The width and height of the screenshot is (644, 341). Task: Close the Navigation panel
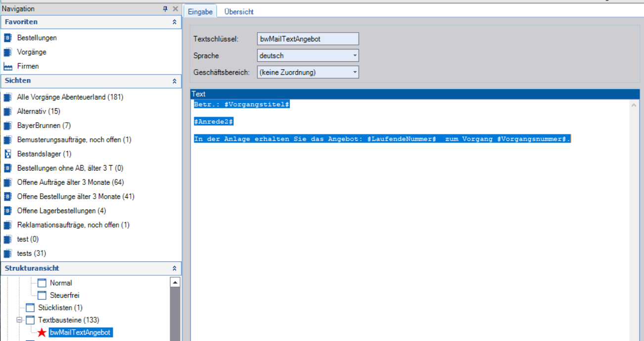point(175,9)
